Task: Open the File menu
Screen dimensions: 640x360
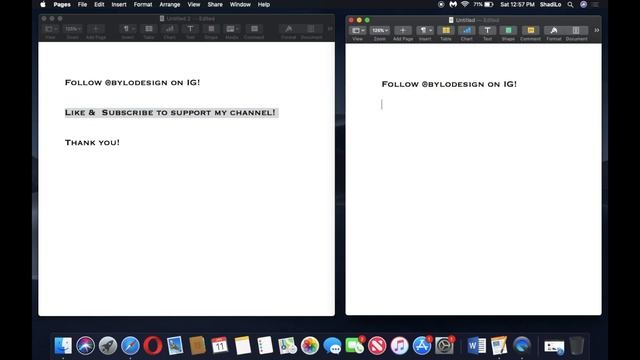Action: click(x=82, y=4)
